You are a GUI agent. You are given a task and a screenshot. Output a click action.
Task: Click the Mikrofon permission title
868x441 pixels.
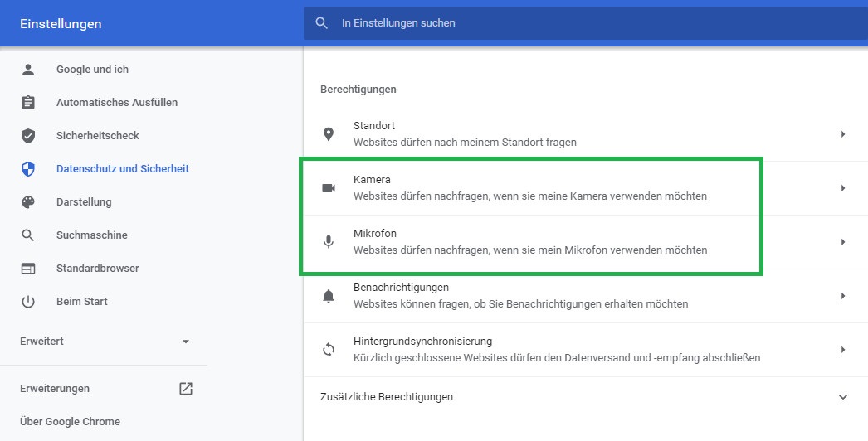point(375,234)
